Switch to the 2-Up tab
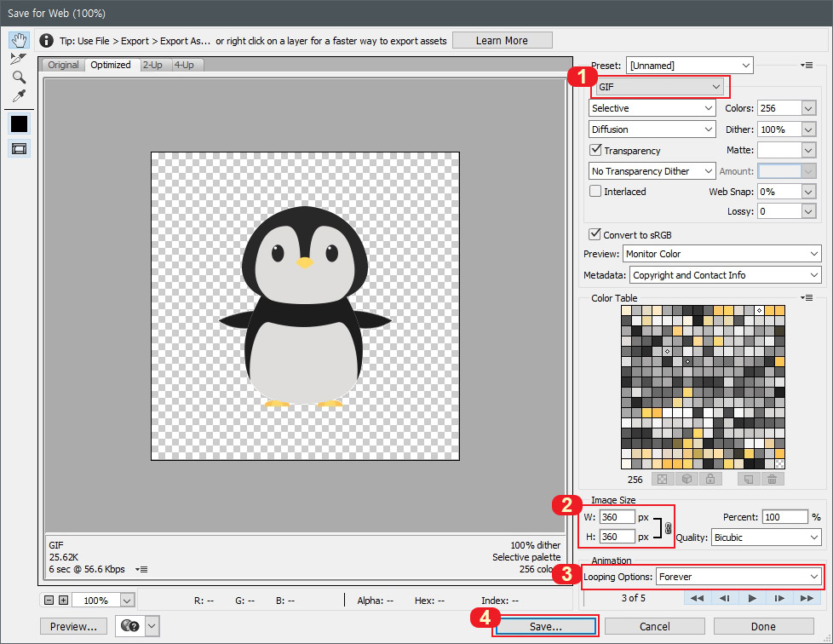The image size is (833, 644). pyautogui.click(x=152, y=65)
